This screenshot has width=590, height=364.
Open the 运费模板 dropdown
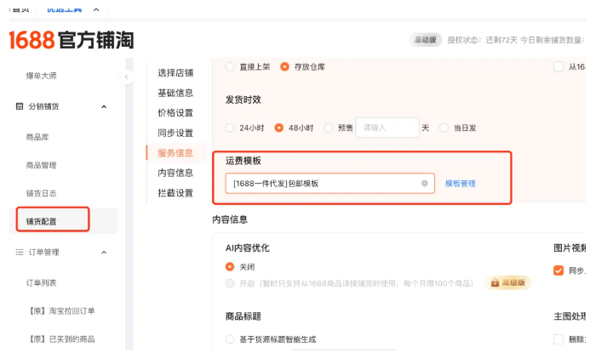coord(330,183)
